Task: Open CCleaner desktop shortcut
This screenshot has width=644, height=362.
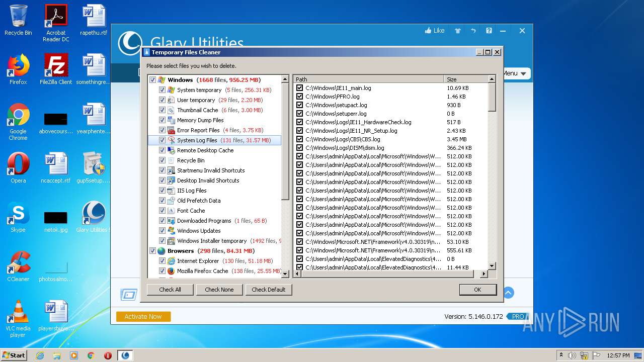Action: click(x=18, y=266)
